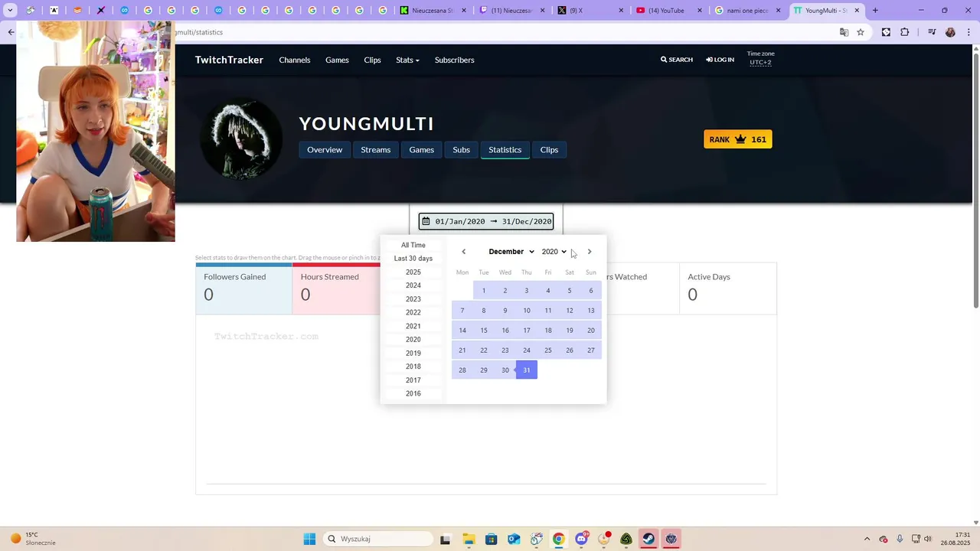The height and width of the screenshot is (551, 980).
Task: Open the Clips navigation link
Action: 372,60
